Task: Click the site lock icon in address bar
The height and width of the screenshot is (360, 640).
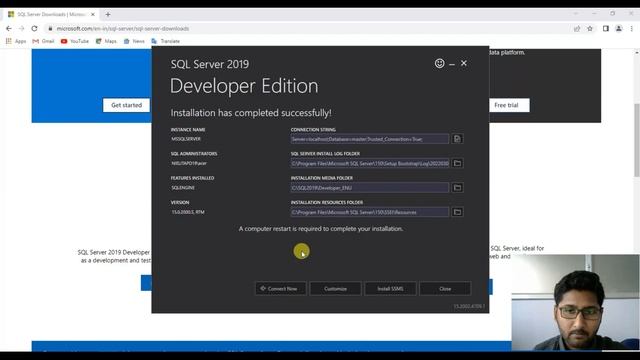Action: (50, 29)
